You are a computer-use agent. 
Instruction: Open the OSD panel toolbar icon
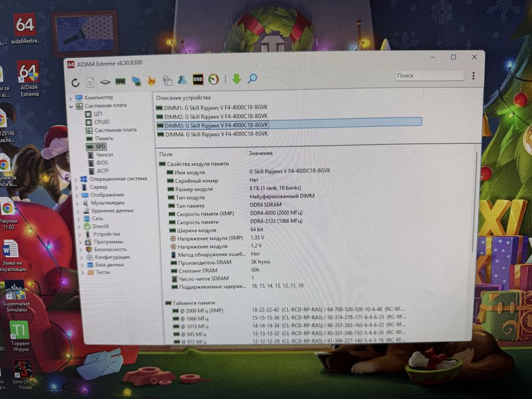[198, 79]
